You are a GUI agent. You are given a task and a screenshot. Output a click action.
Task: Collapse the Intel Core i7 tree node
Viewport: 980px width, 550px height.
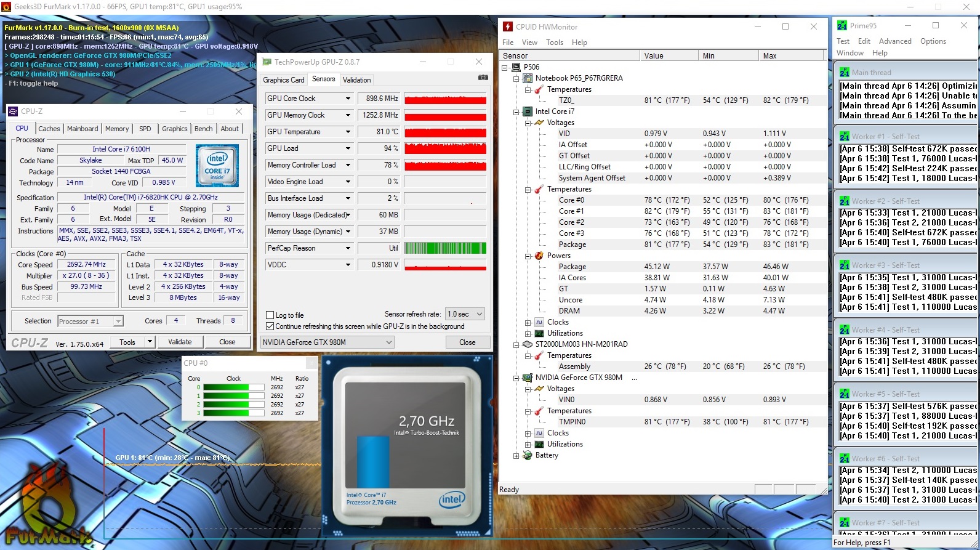click(516, 111)
